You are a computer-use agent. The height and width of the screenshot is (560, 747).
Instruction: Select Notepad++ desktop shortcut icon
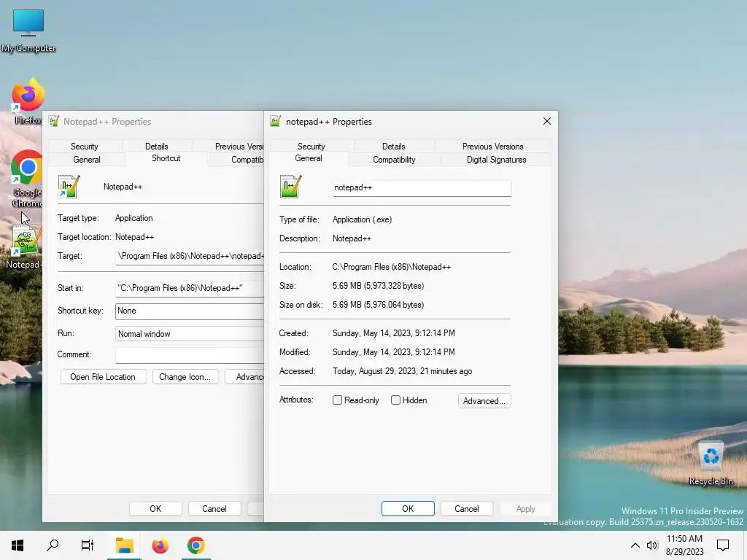click(26, 246)
